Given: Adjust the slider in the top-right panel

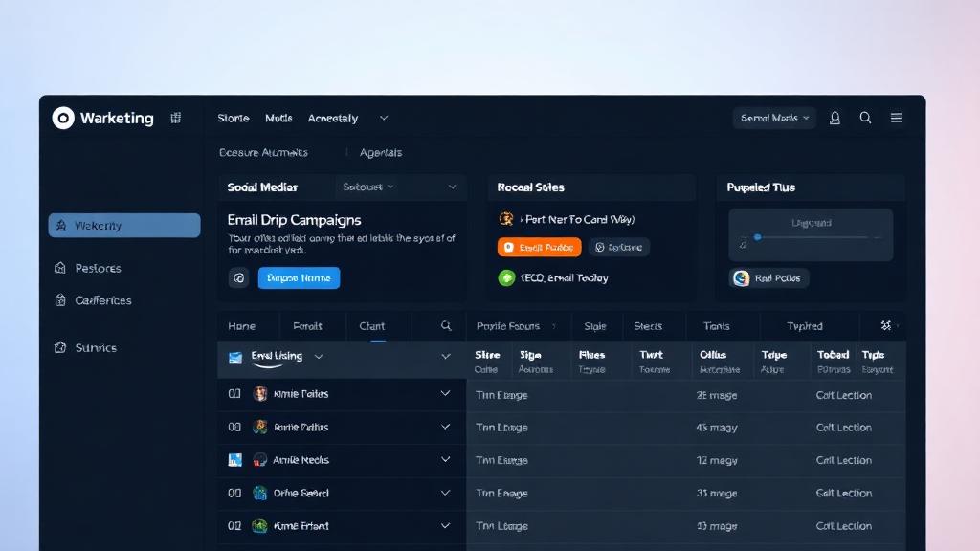Looking at the screenshot, I should 757,237.
